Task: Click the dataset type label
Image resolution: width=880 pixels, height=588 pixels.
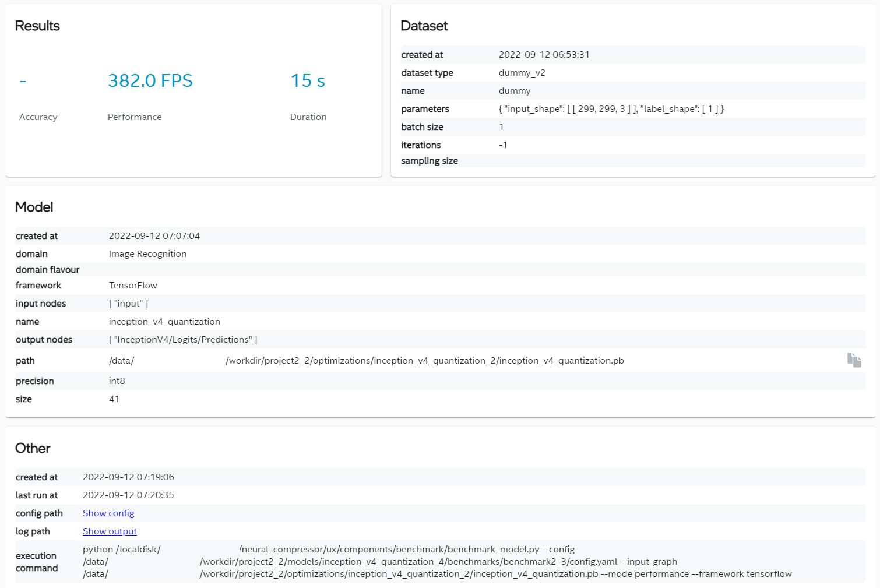Action: coord(427,72)
